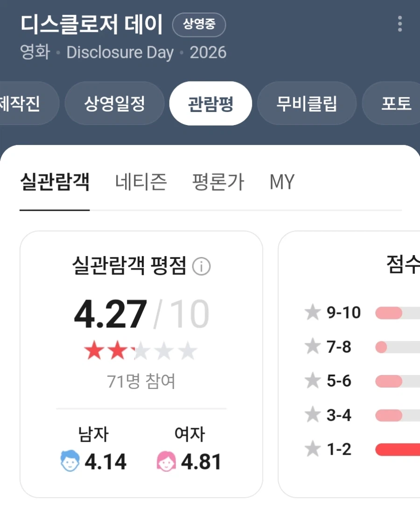Tap the star icon next to 1-2
This screenshot has height=507, width=420.
[x=313, y=449]
